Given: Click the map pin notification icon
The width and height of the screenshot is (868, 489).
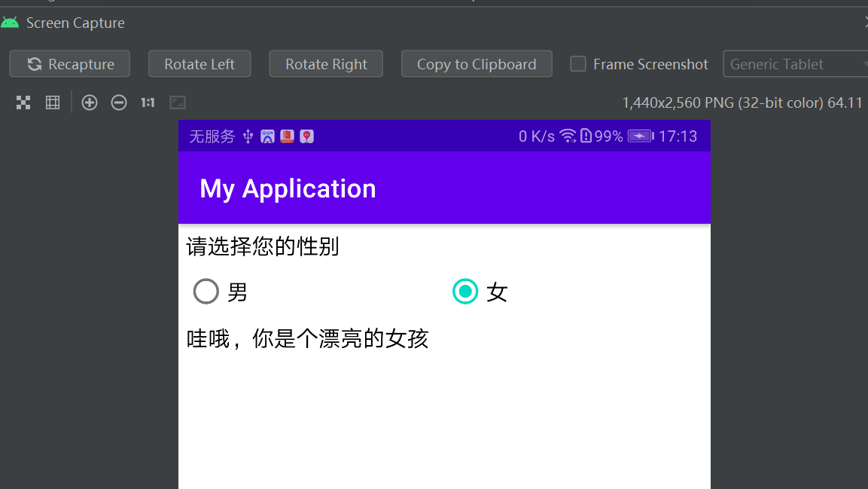Looking at the screenshot, I should click(x=306, y=136).
